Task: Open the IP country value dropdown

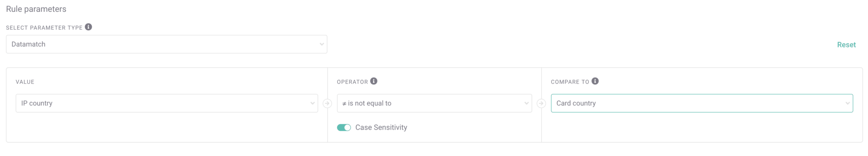Action: (x=167, y=103)
